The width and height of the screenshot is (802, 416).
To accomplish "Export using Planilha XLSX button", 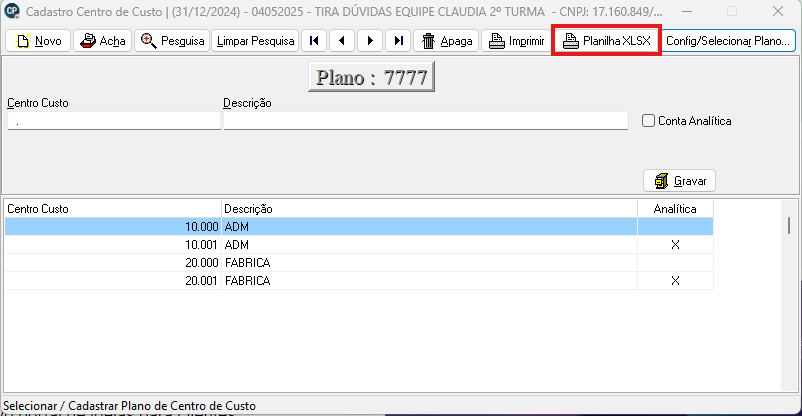I will coord(606,41).
